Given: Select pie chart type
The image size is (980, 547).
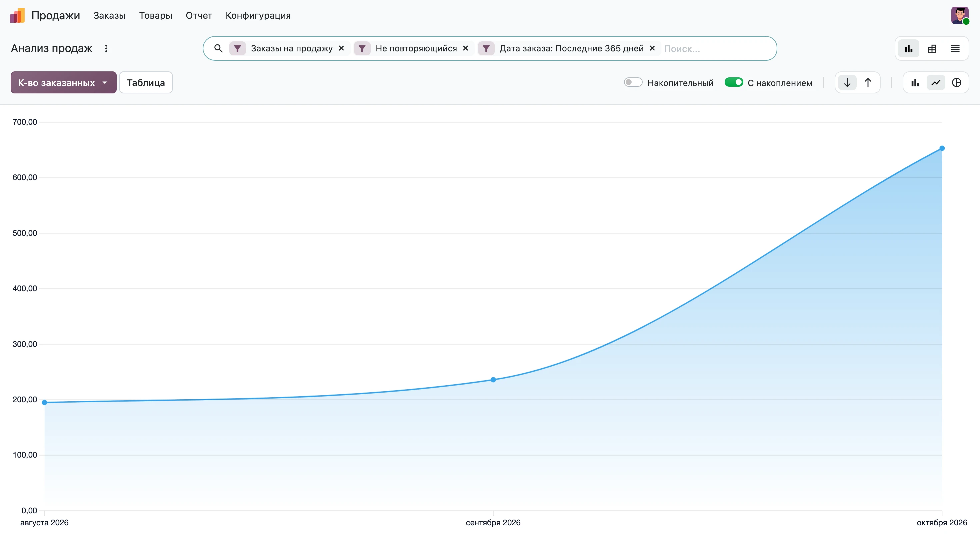Looking at the screenshot, I should point(956,83).
